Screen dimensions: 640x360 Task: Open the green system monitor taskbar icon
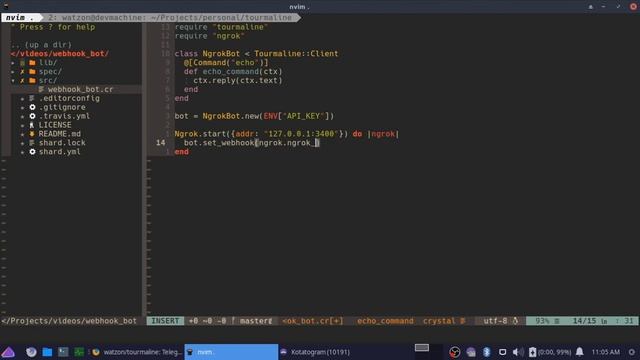[x=79, y=352]
